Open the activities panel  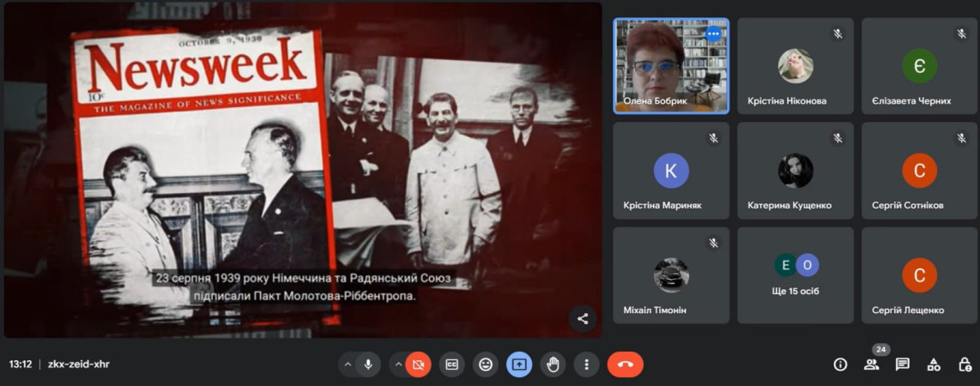click(x=934, y=365)
